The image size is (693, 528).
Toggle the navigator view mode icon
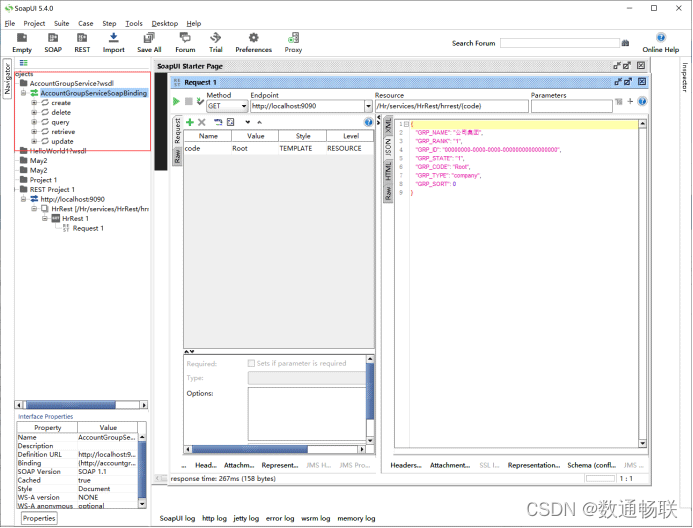[x=23, y=63]
